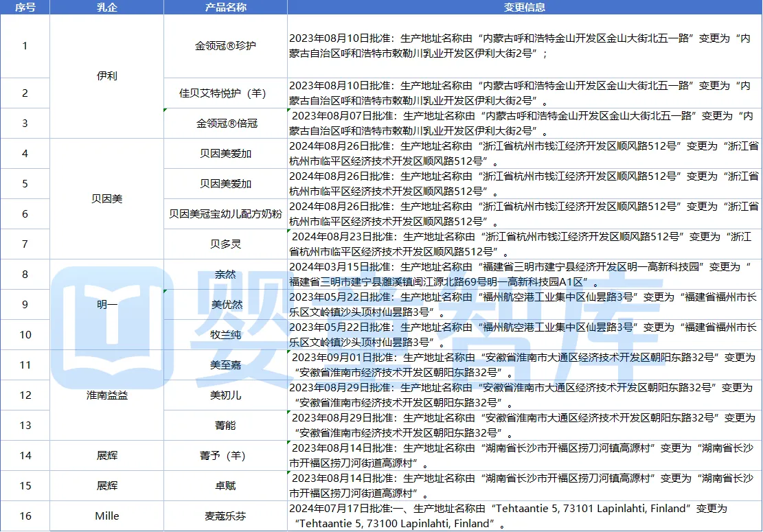The width and height of the screenshot is (763, 532).
Task: Click the 2023年08月07日批准 change info cell
Action: 525,124
